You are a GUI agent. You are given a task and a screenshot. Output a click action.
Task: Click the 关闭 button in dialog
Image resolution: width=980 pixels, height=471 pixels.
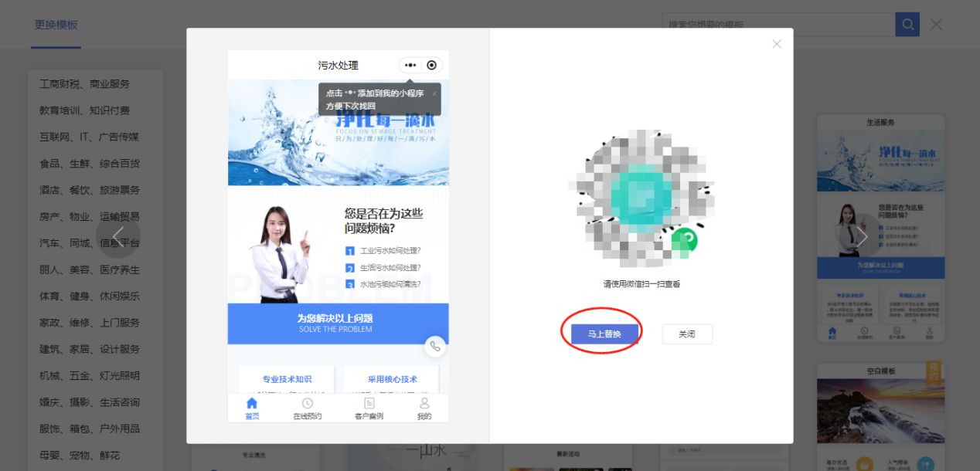coord(687,334)
